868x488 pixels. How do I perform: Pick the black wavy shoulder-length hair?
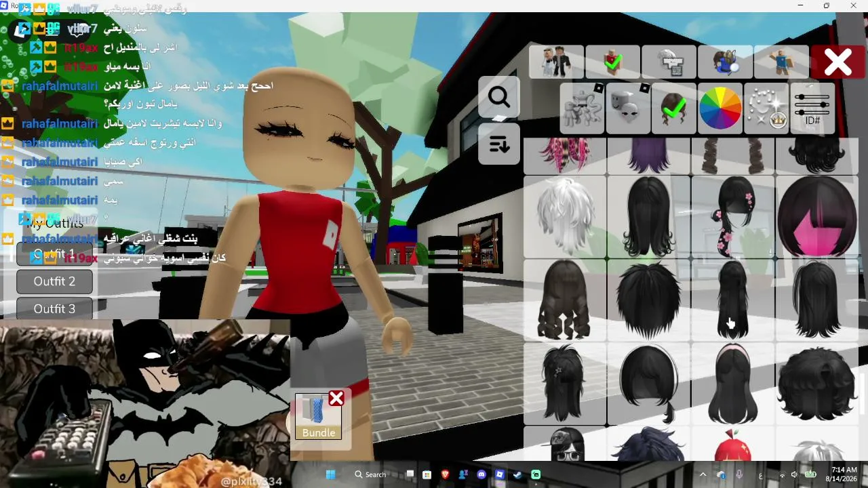coord(649,216)
